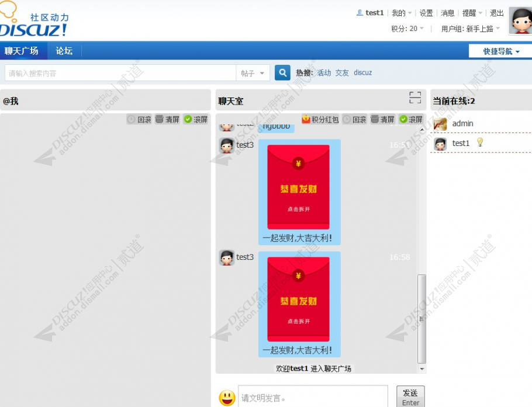Click test1 name in online list

pos(461,143)
